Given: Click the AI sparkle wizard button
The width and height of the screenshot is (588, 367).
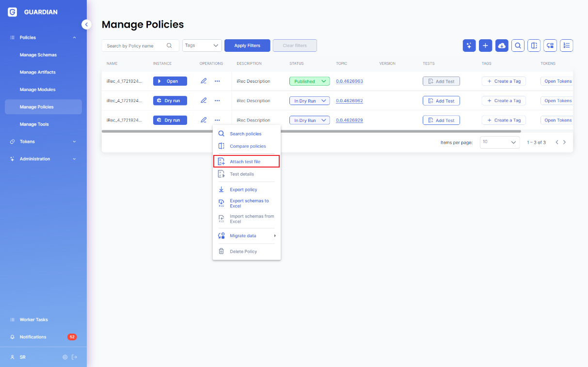Looking at the screenshot, I should (469, 46).
